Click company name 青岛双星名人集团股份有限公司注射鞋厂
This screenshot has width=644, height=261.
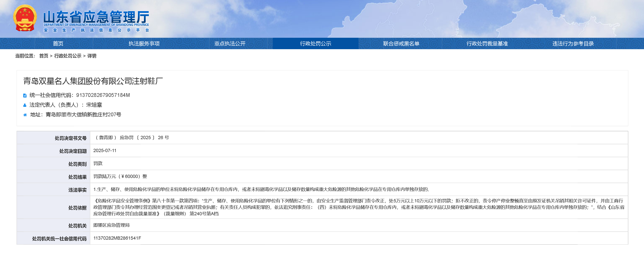[93, 81]
